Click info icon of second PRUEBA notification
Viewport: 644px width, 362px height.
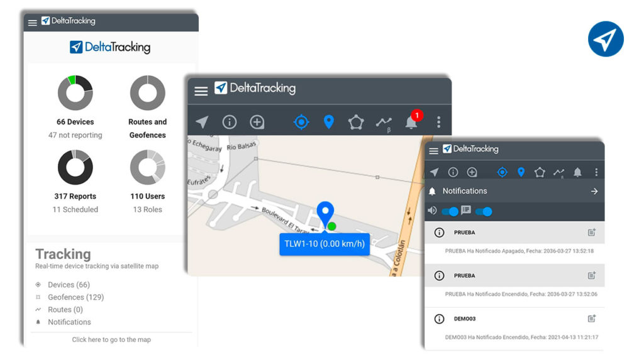point(439,275)
